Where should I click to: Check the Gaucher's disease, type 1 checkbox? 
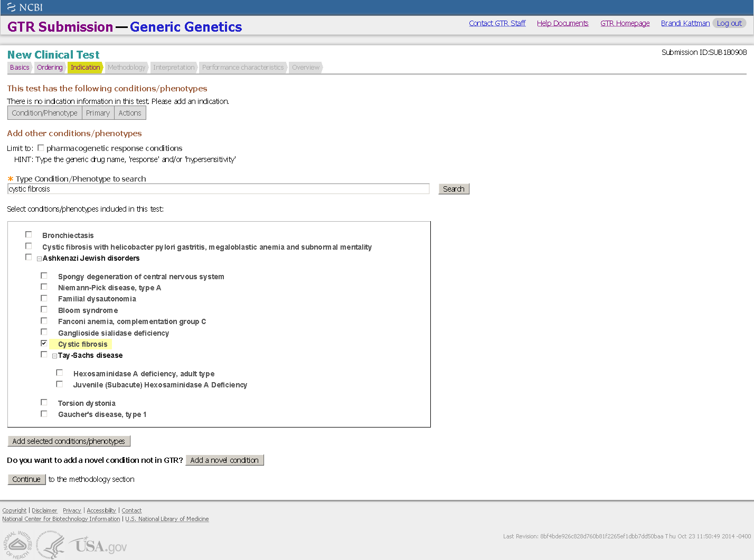coord(44,414)
